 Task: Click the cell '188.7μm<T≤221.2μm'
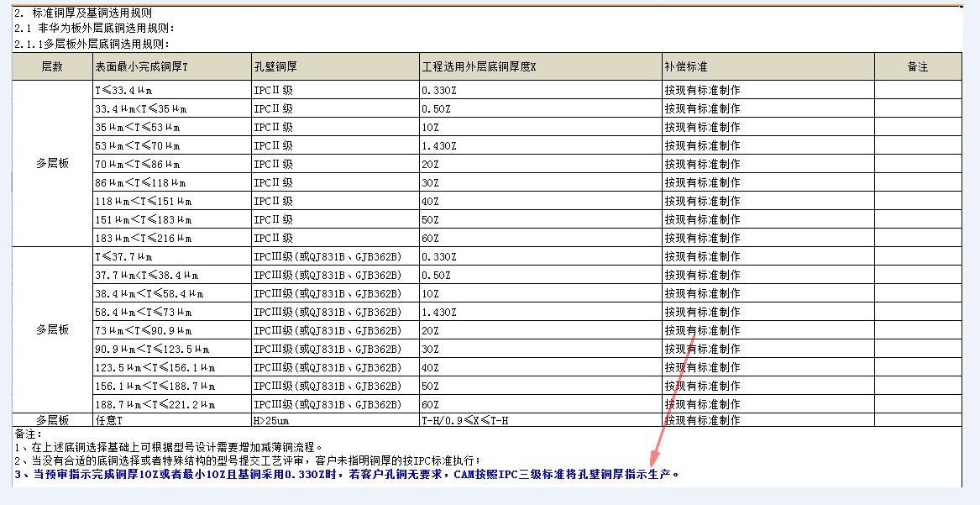(172, 404)
